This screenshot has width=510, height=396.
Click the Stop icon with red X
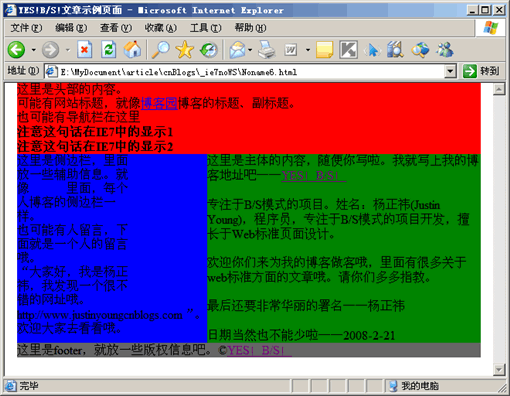pos(84,50)
